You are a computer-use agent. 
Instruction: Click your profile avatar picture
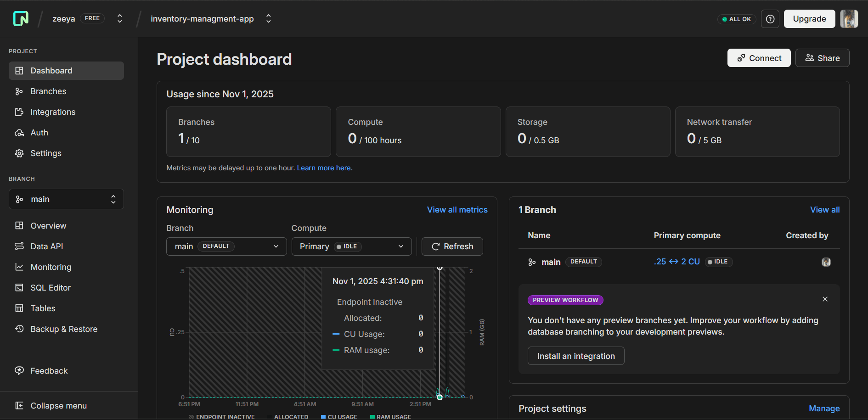(849, 19)
